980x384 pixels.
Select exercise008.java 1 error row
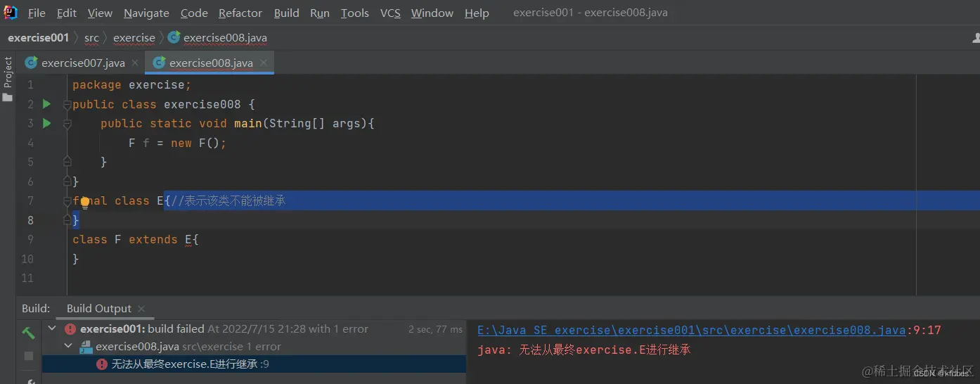254,346
